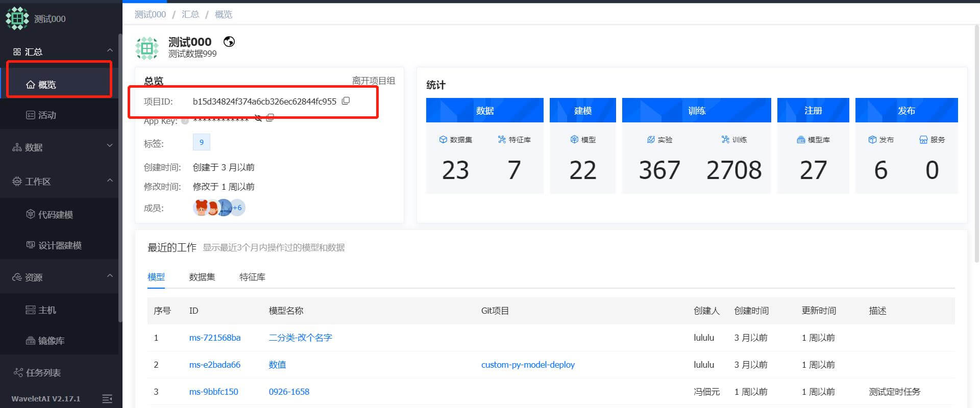980x408 pixels.
Task: Collapse the 工作区 sidebar section
Action: pyautogui.click(x=110, y=181)
